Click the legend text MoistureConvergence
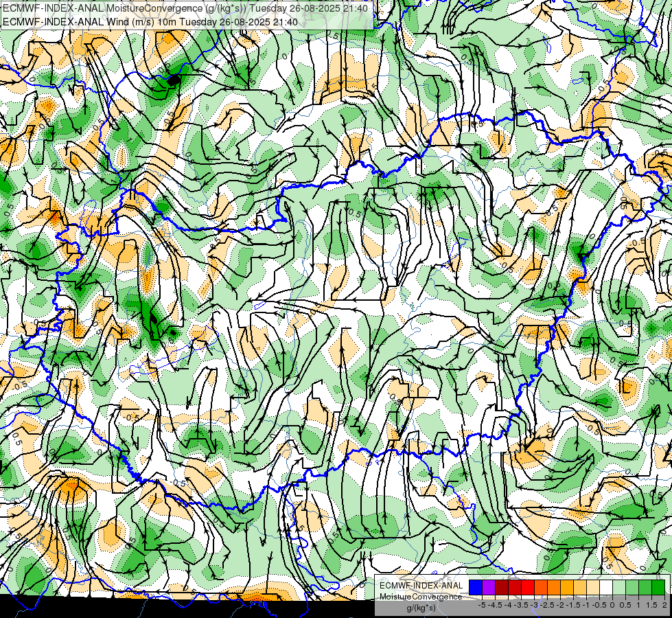This screenshot has height=618, width=672. point(421,597)
